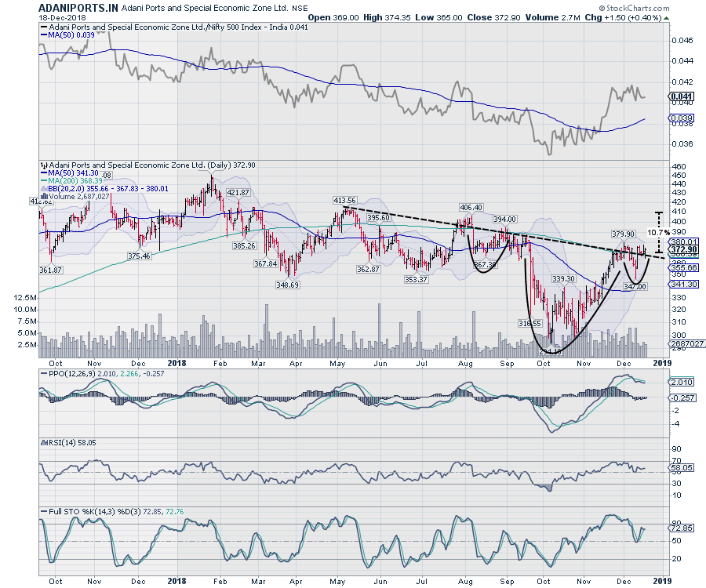This screenshot has width=706, height=588.
Task: Click the 413.56 May high label
Action: pos(344,200)
